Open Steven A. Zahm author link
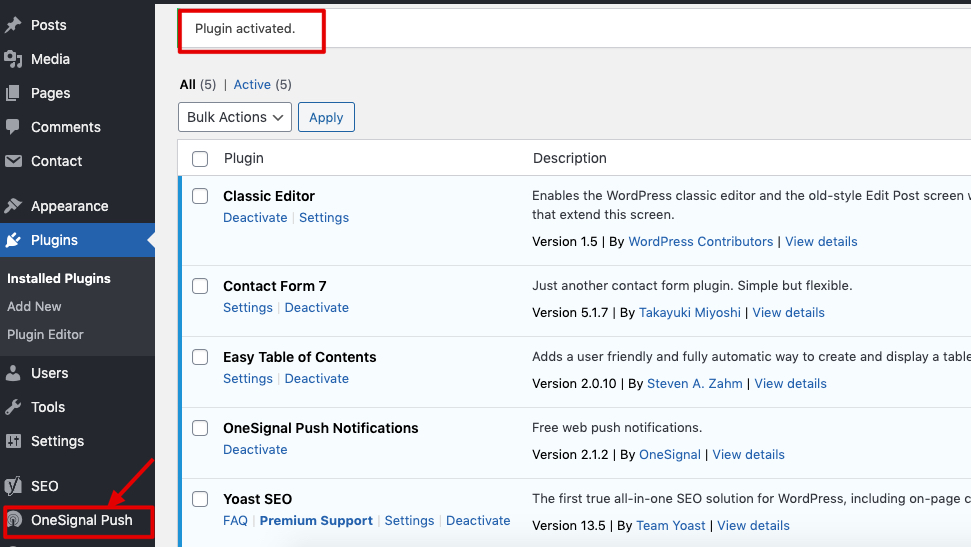This screenshot has height=547, width=971. 694,383
